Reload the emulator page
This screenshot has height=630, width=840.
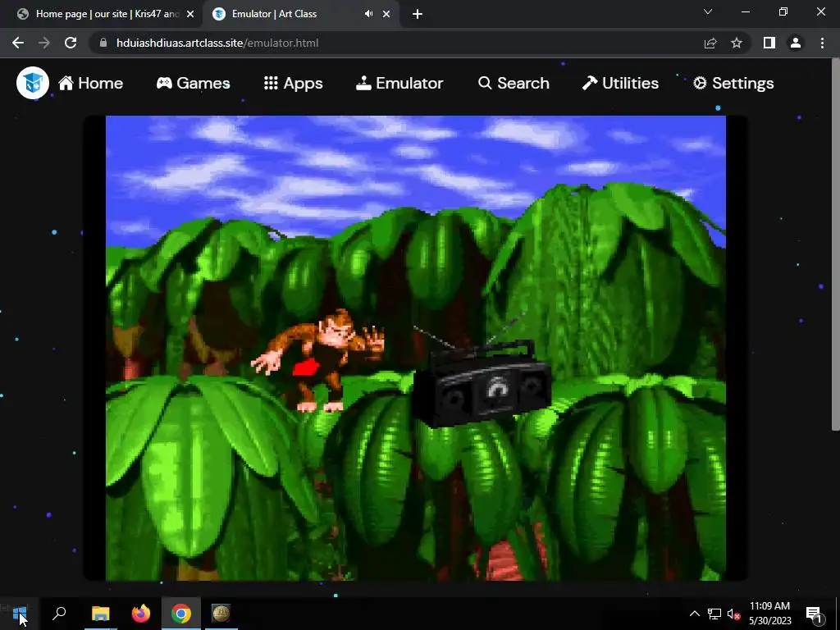71,43
